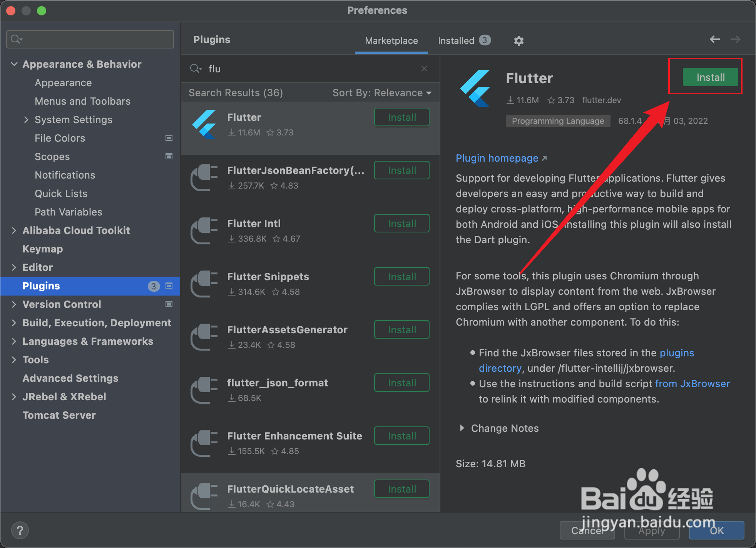Switch to the Marketplace tab
The image size is (756, 548).
click(x=391, y=41)
